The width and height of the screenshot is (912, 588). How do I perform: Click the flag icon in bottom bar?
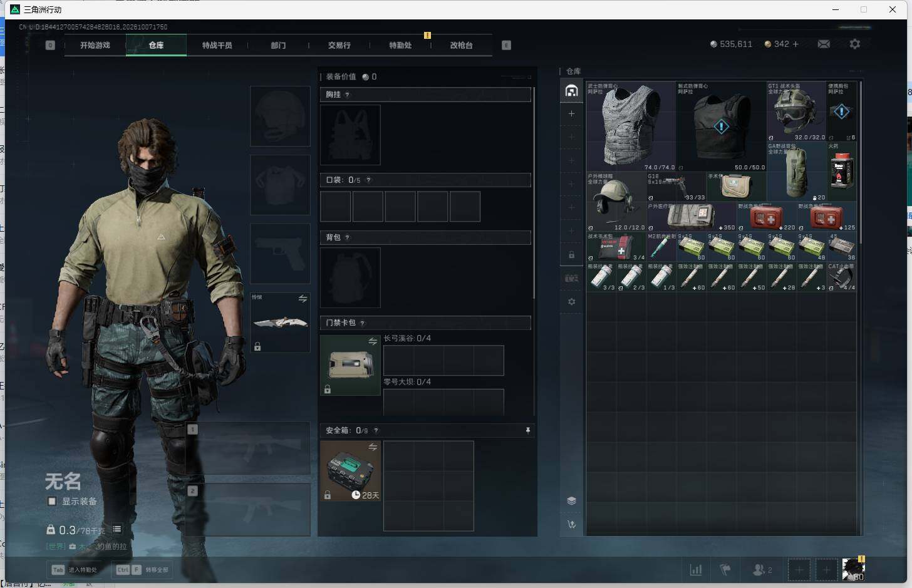click(725, 570)
